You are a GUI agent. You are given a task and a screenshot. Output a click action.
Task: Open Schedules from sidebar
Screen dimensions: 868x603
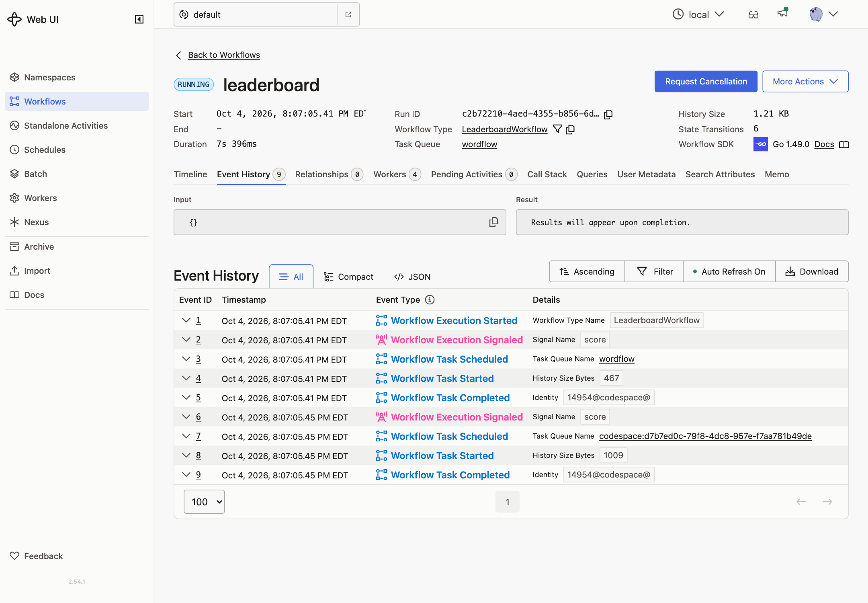tap(77, 150)
